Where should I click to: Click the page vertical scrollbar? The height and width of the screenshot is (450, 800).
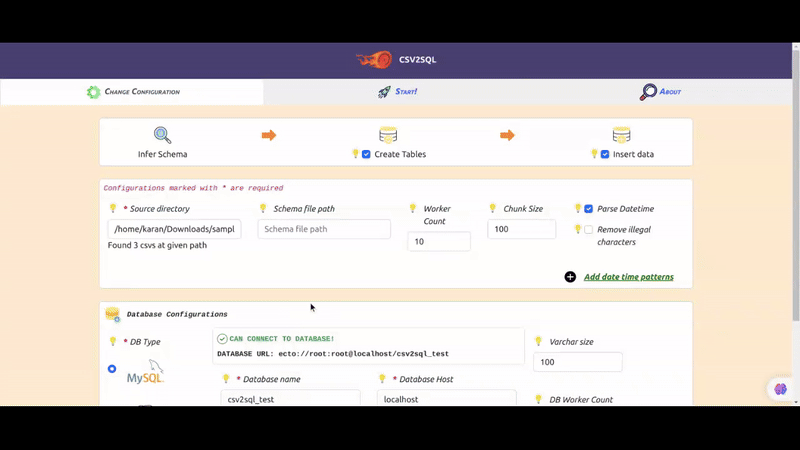(x=796, y=185)
